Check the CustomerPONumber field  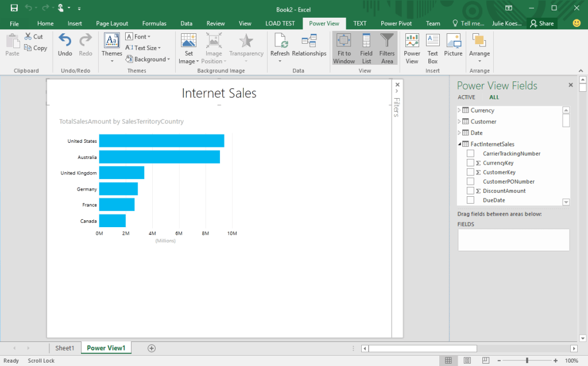pyautogui.click(x=470, y=182)
